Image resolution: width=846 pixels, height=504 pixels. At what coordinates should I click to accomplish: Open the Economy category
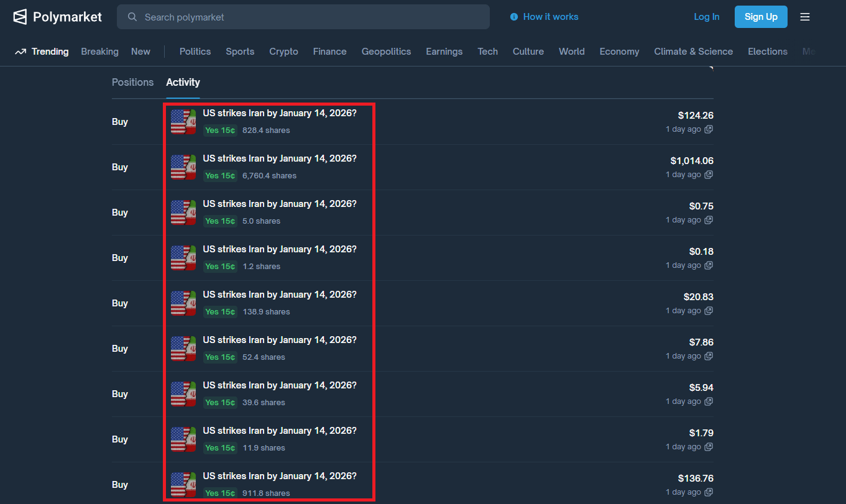(x=619, y=52)
